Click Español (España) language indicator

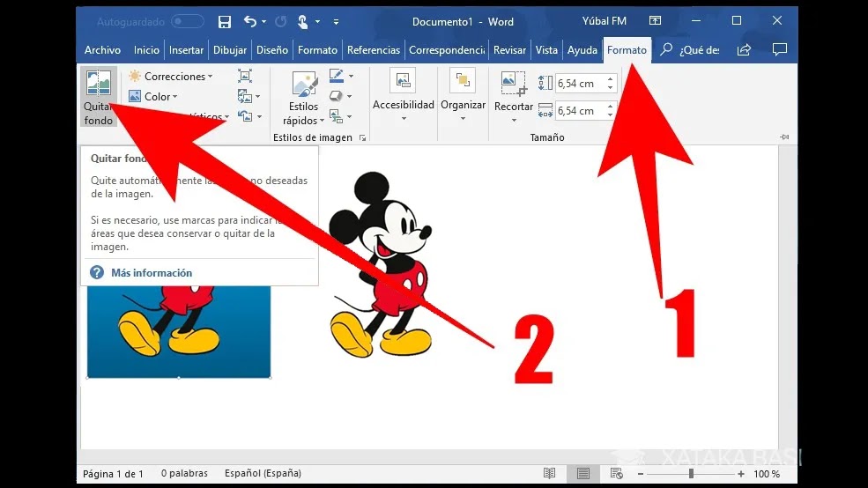[263, 473]
